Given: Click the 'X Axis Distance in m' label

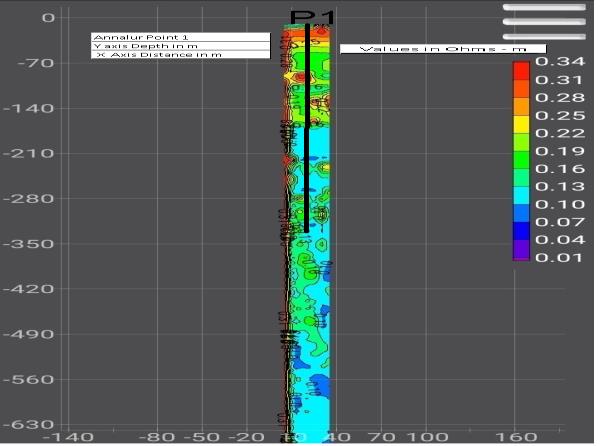Looking at the screenshot, I should tap(181, 55).
